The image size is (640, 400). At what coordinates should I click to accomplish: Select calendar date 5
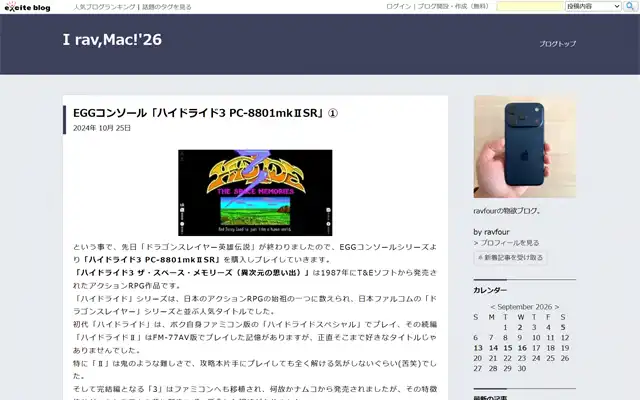[x=563, y=327]
